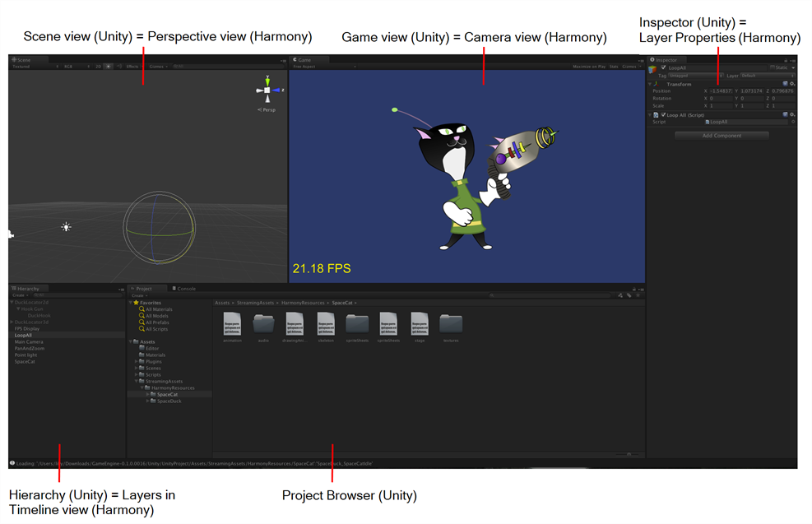Open the Gizmos menu in Scene toolbar
The height and width of the screenshot is (524, 812).
(x=157, y=67)
